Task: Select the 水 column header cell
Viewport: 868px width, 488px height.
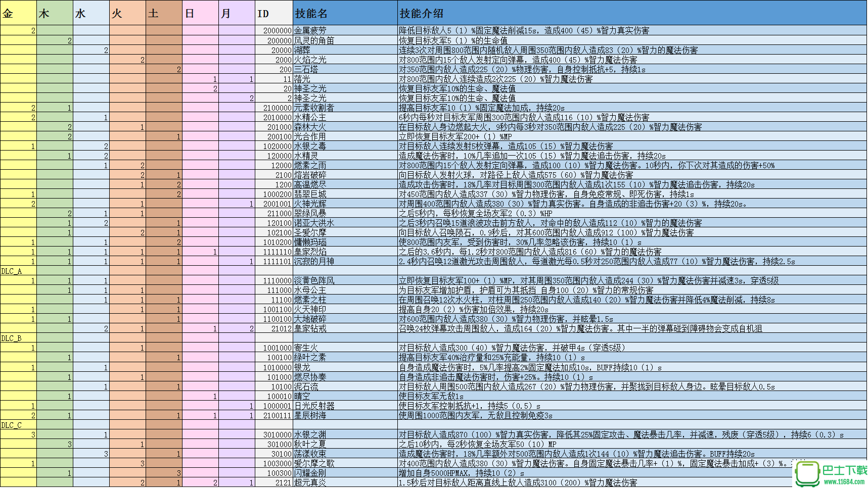Action: 91,13
